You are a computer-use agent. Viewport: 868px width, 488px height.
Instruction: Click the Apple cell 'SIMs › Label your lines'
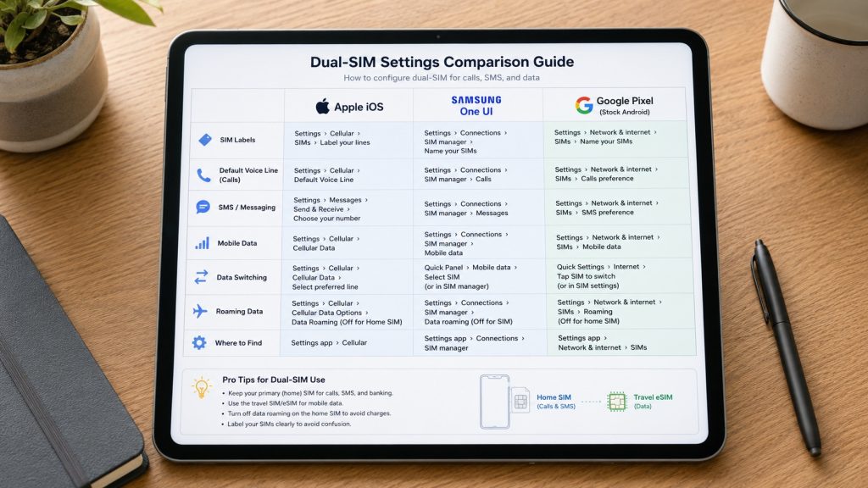click(x=332, y=142)
